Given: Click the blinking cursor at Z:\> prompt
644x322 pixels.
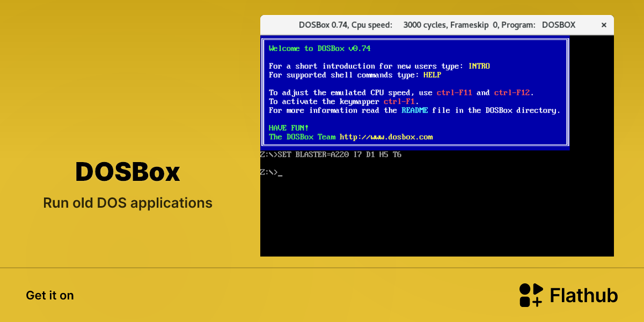Looking at the screenshot, I should point(280,175).
